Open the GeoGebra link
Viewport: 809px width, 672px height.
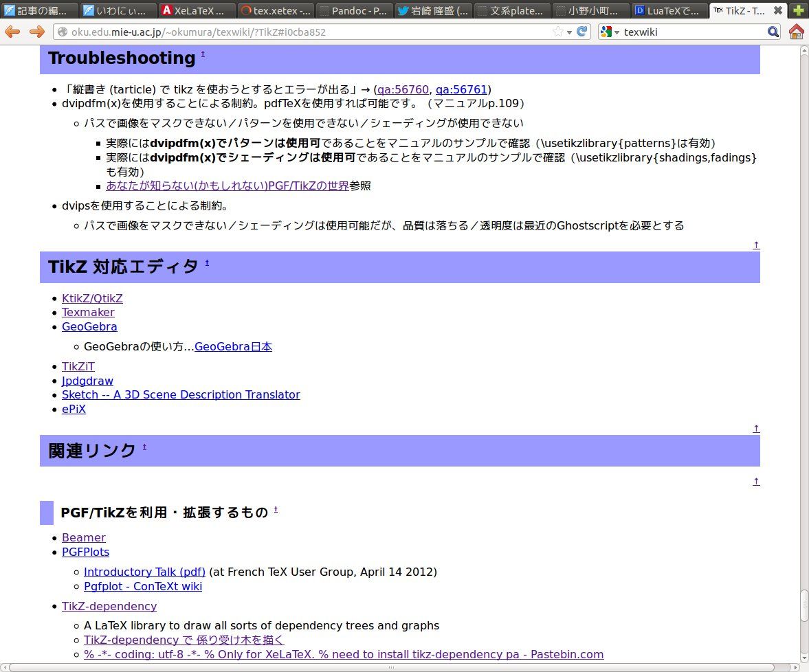[89, 326]
